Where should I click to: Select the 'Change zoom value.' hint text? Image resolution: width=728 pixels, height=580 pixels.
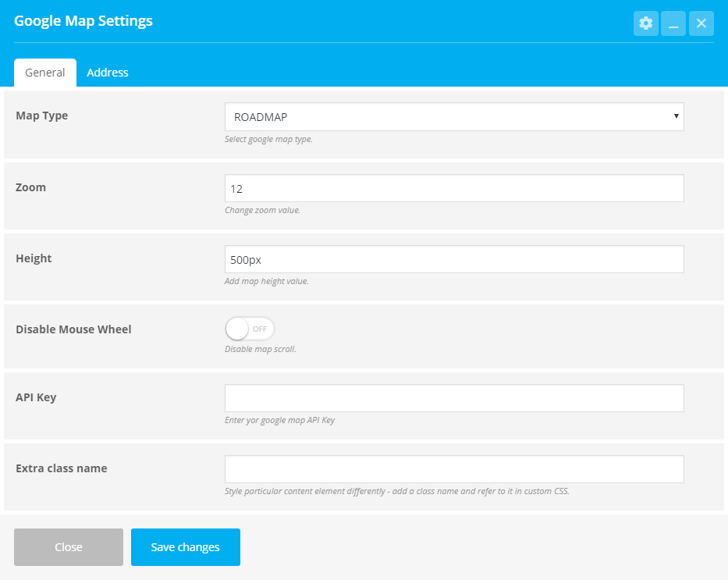coord(262,210)
